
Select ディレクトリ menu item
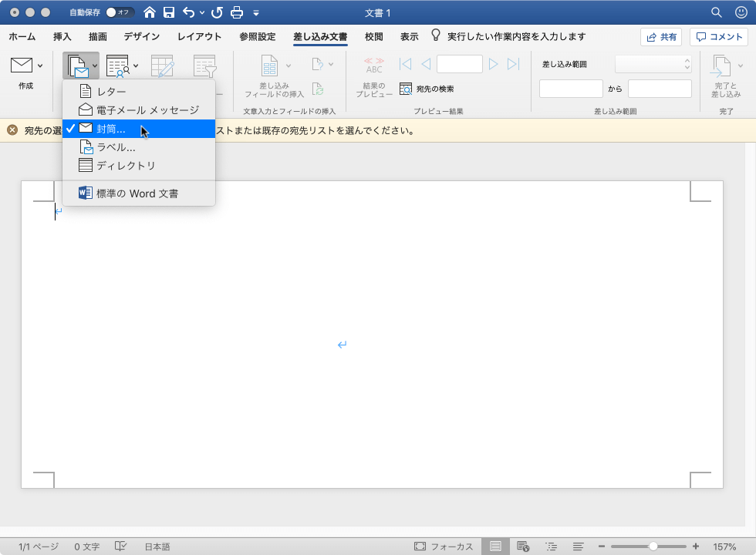(139, 166)
